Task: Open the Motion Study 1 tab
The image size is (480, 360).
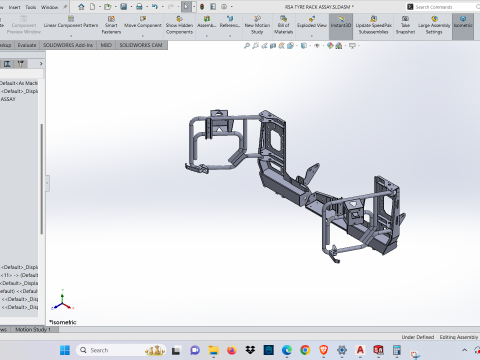Action: (x=33, y=329)
